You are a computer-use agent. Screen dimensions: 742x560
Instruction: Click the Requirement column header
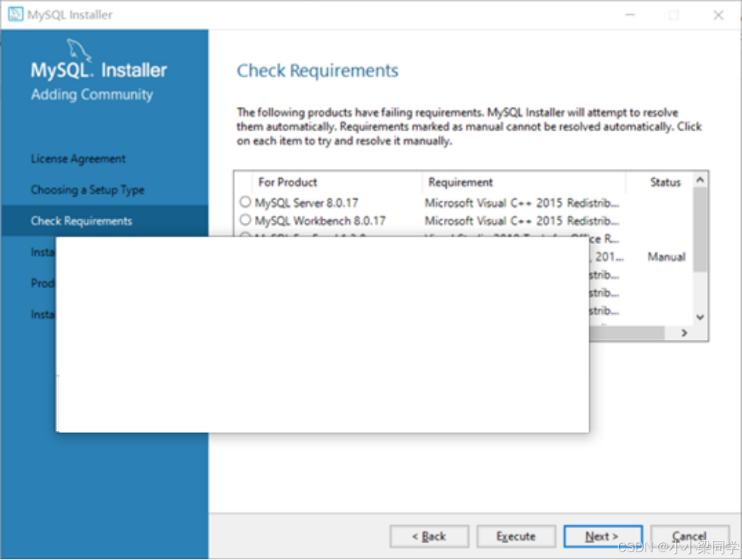pyautogui.click(x=460, y=182)
